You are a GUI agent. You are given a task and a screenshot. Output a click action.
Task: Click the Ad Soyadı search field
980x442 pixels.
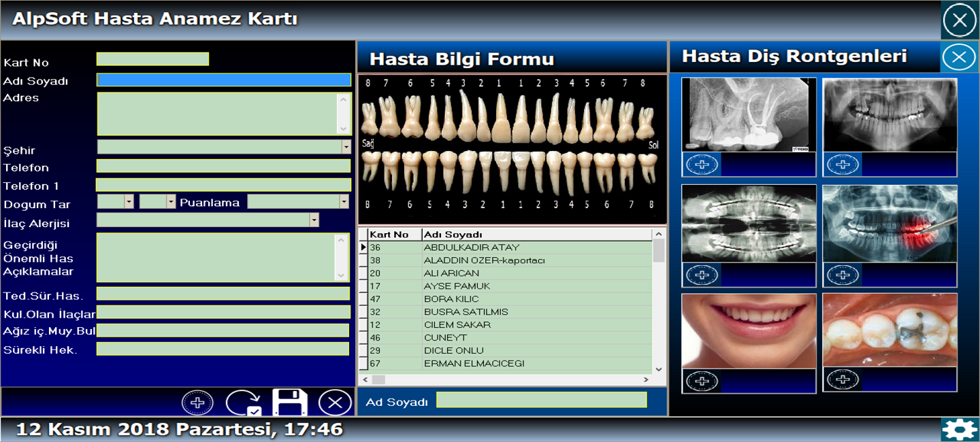(x=542, y=400)
